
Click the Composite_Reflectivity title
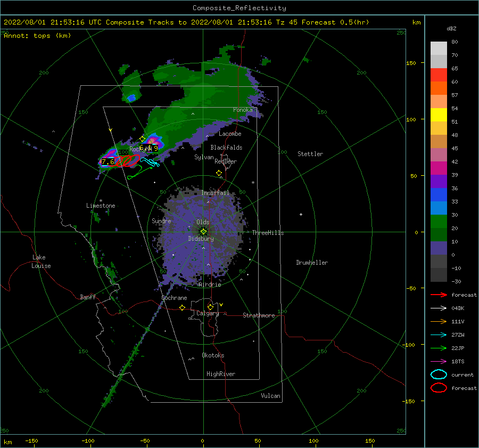pos(239,8)
